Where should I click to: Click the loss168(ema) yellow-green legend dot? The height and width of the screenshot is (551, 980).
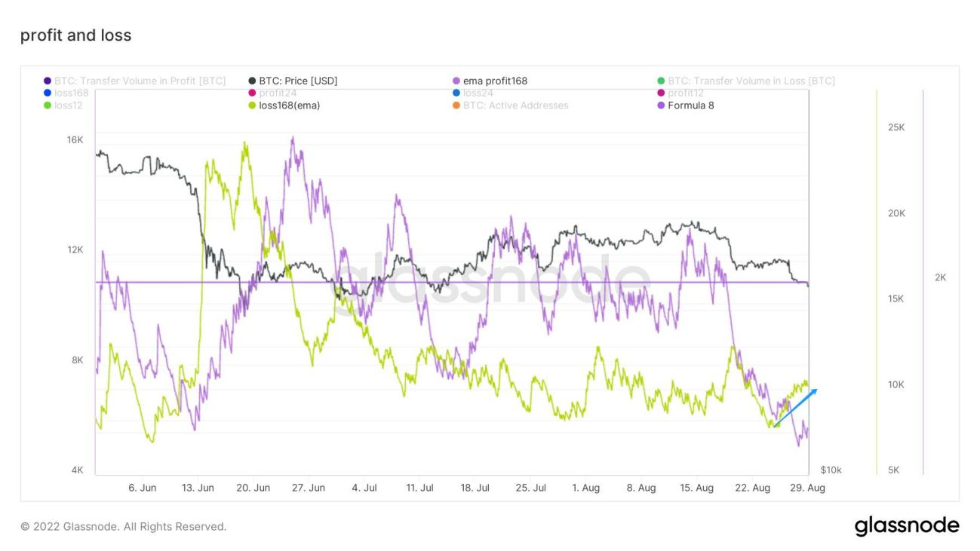pyautogui.click(x=253, y=106)
